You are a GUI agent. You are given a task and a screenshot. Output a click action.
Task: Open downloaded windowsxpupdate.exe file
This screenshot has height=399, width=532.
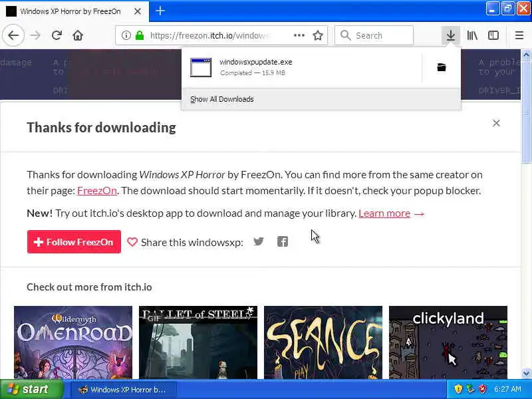pos(302,67)
